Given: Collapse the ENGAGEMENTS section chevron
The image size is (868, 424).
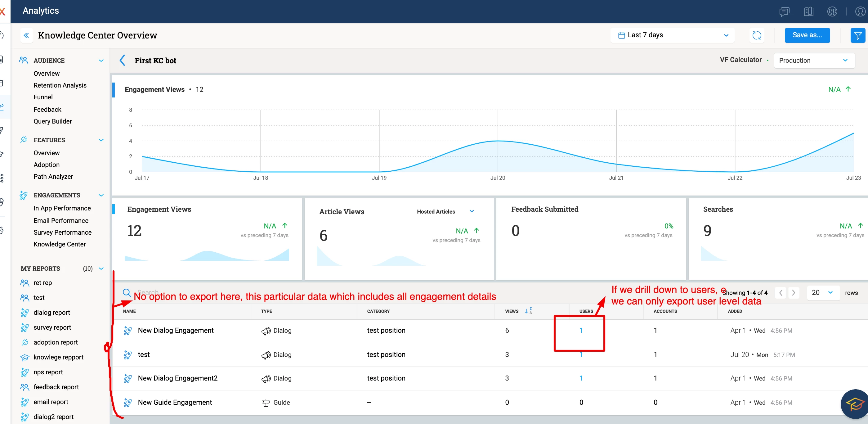Looking at the screenshot, I should coord(101,195).
